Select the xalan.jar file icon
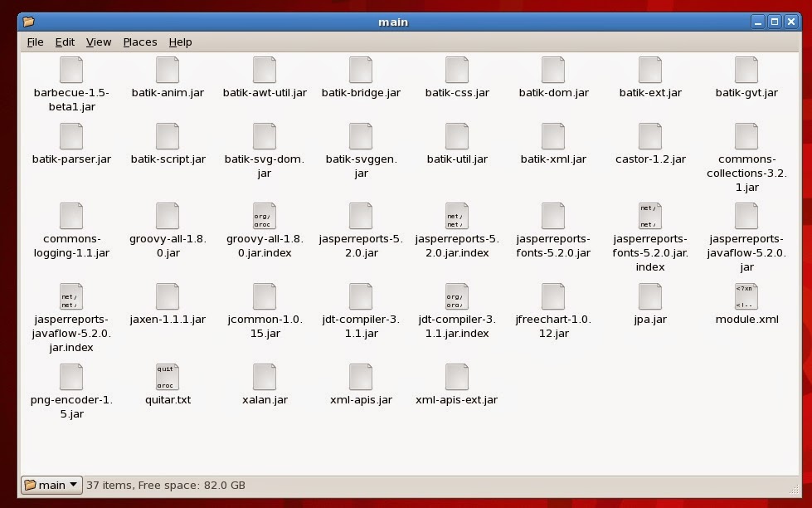Image resolution: width=812 pixels, height=508 pixels. [x=265, y=377]
